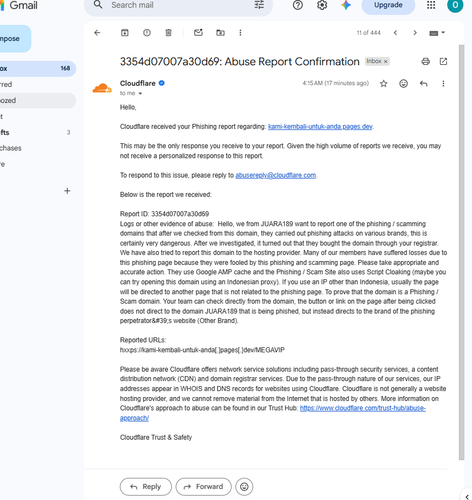This screenshot has height=500, width=472.
Task: Open the Drafts folder
Action: [x=37, y=132]
